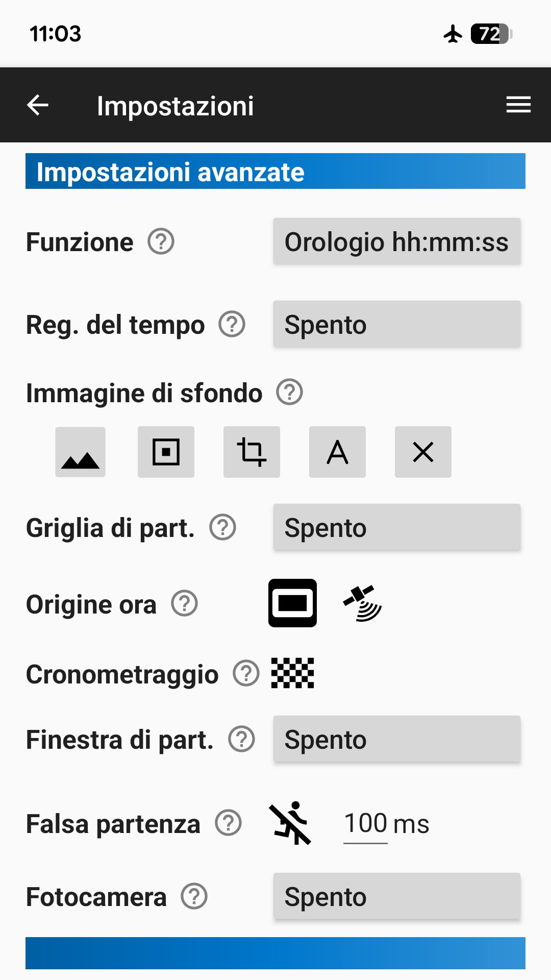This screenshot has width=551, height=980.
Task: Tap the center-fit background image icon
Action: [x=166, y=452]
